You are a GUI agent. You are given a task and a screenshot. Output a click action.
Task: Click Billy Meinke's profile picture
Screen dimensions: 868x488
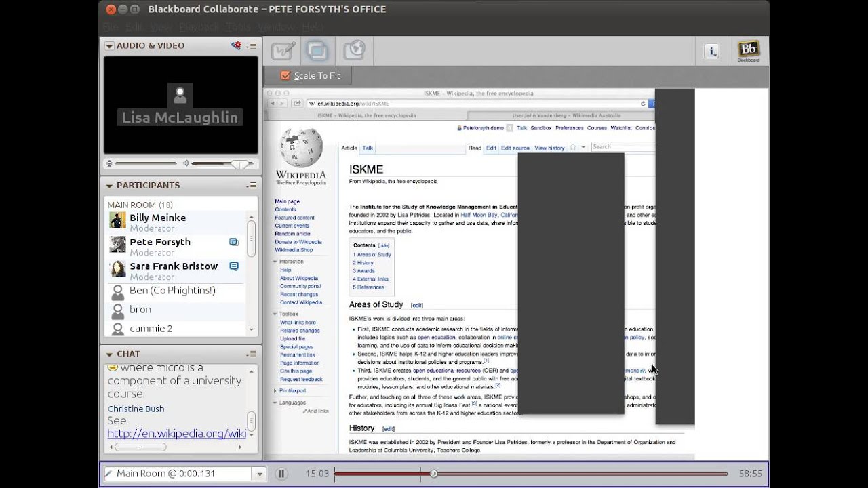(118, 220)
